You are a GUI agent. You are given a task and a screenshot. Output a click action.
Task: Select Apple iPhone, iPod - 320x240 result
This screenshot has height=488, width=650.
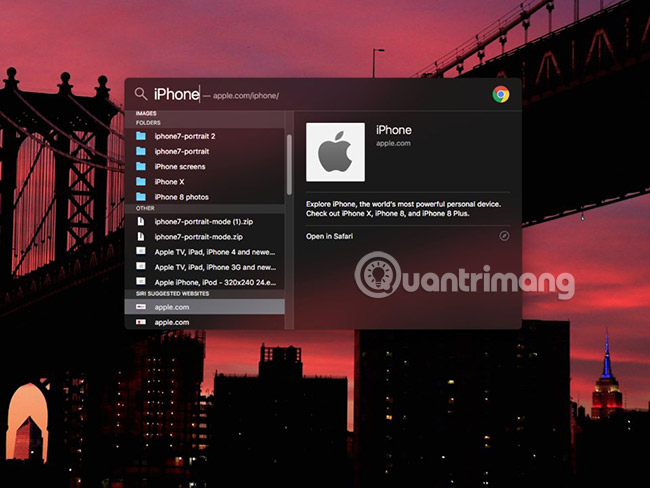214,283
